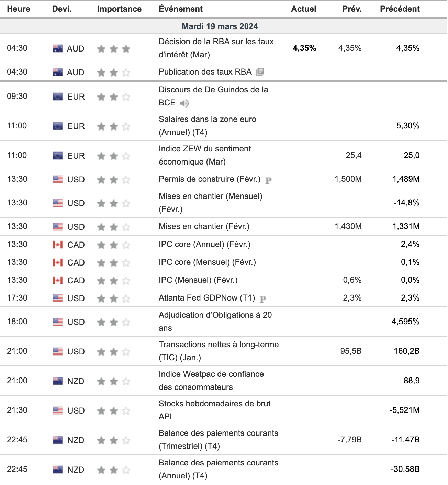Click preliminary 'P' icon beside Atlanta Fed GDPNow

263,299
